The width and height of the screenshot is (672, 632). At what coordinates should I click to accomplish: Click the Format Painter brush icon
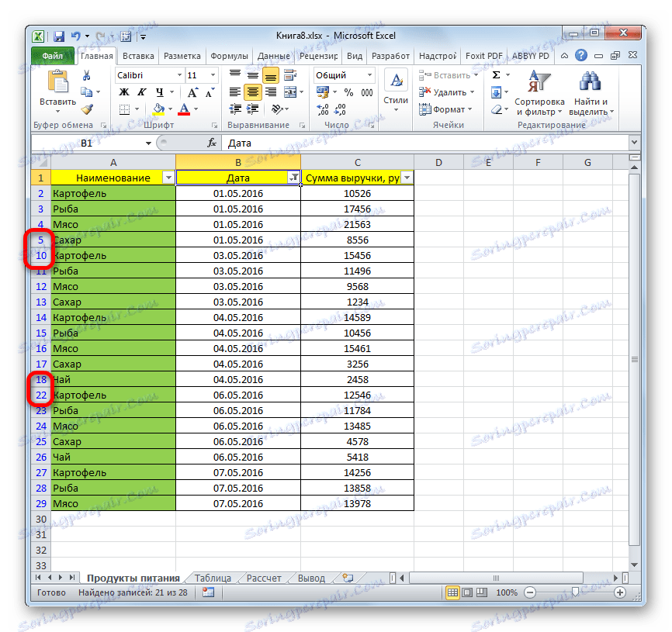tap(86, 109)
